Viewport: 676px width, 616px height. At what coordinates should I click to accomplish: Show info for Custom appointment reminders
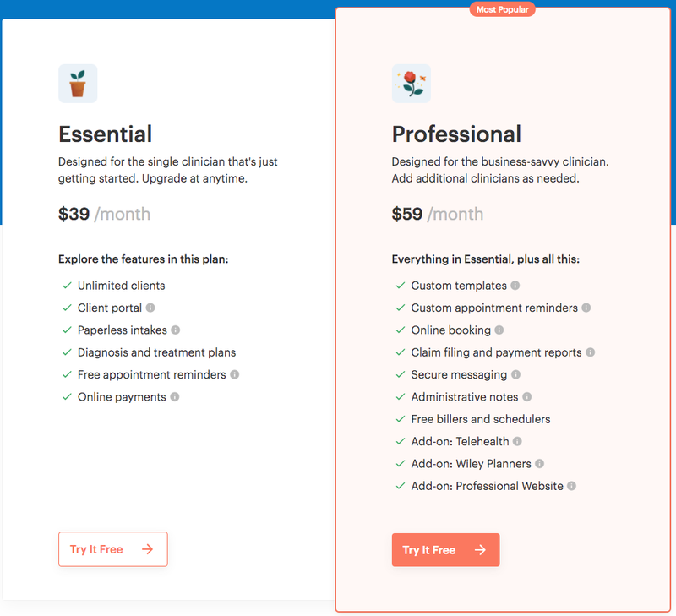point(586,308)
